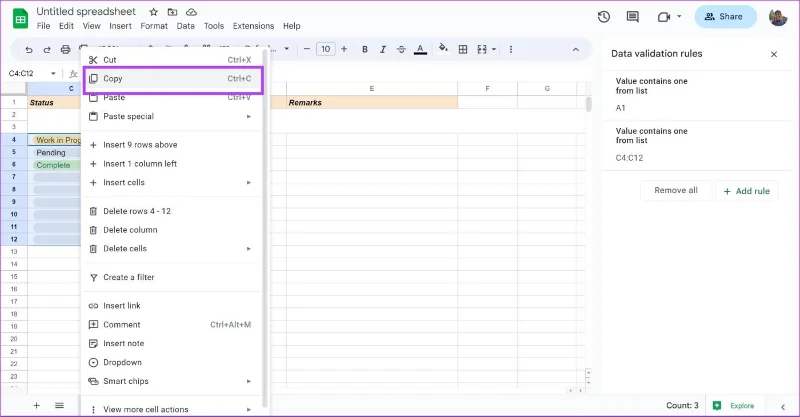Click the print icon
This screenshot has height=417, width=800.
(65, 50)
